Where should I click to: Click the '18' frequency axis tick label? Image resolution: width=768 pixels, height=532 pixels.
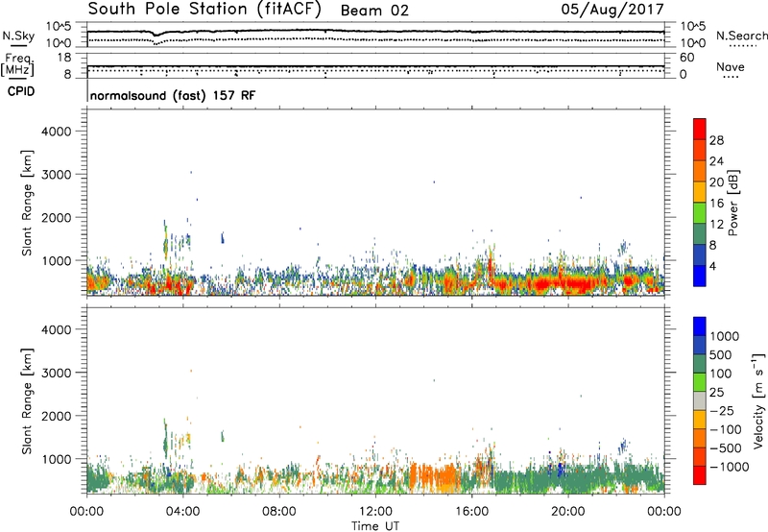(64, 58)
